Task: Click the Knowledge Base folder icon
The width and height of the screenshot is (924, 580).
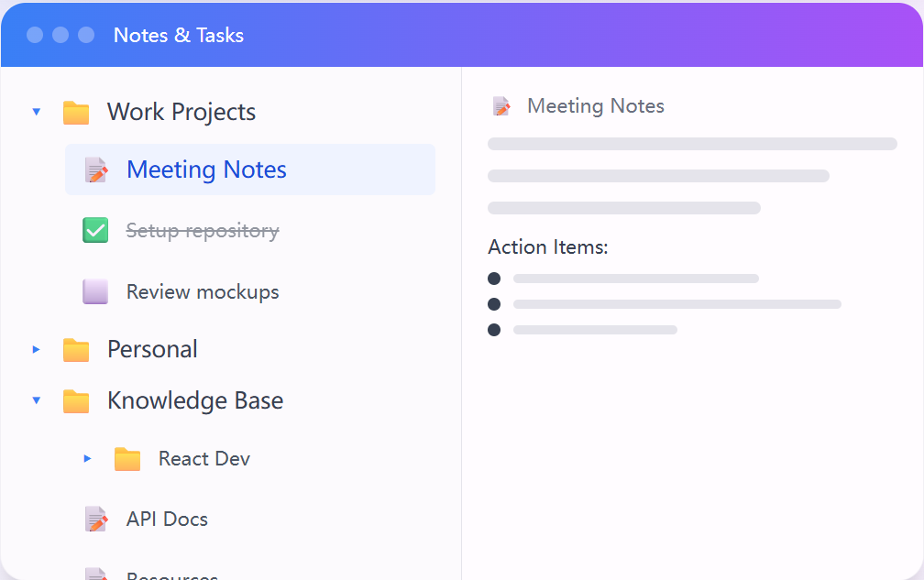Action: point(76,401)
